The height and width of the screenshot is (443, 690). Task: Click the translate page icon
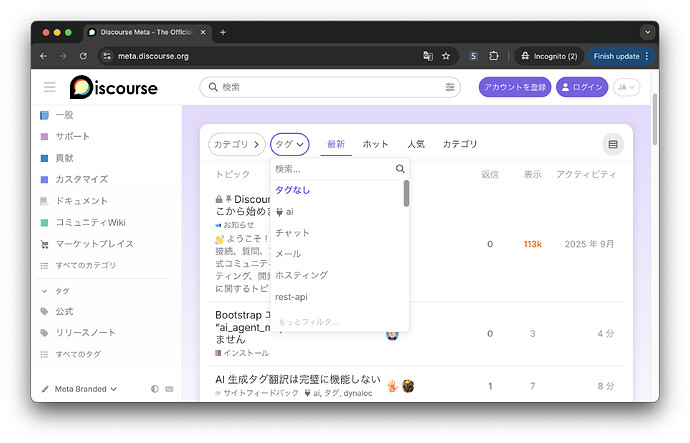(428, 56)
